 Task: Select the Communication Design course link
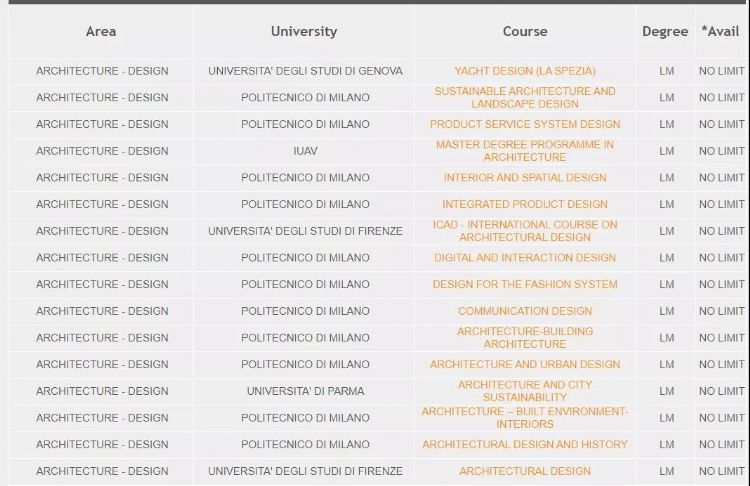pyautogui.click(x=525, y=311)
